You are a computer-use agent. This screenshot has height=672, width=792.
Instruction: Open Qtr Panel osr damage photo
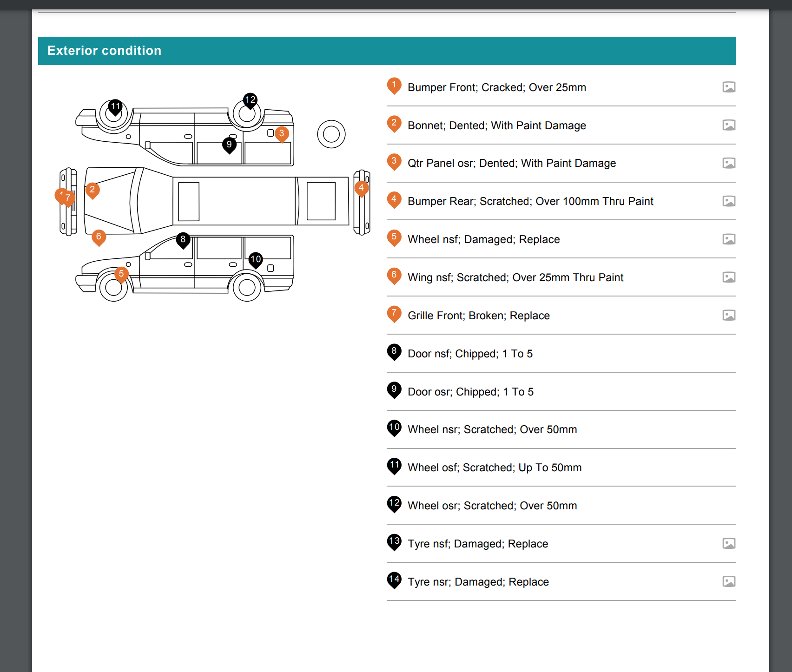tap(728, 163)
